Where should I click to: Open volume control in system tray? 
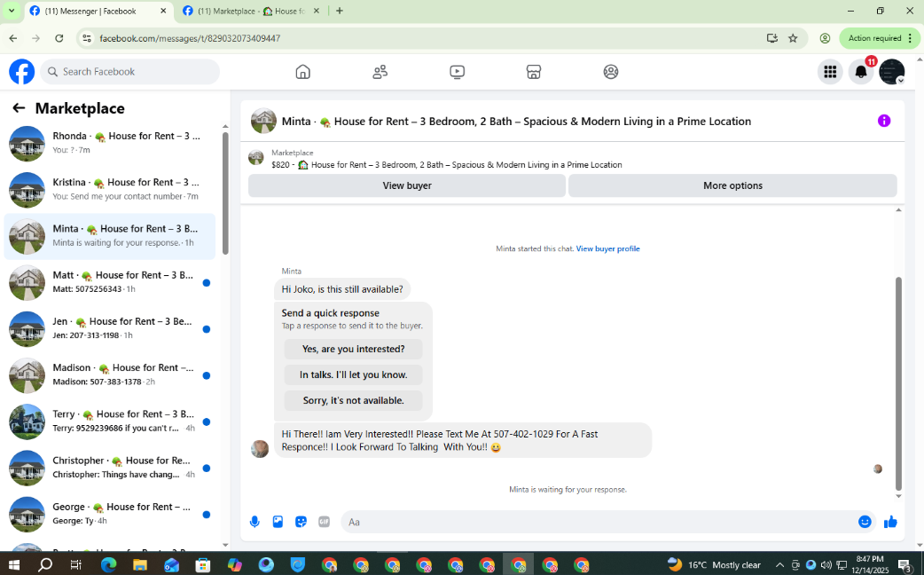pos(826,565)
